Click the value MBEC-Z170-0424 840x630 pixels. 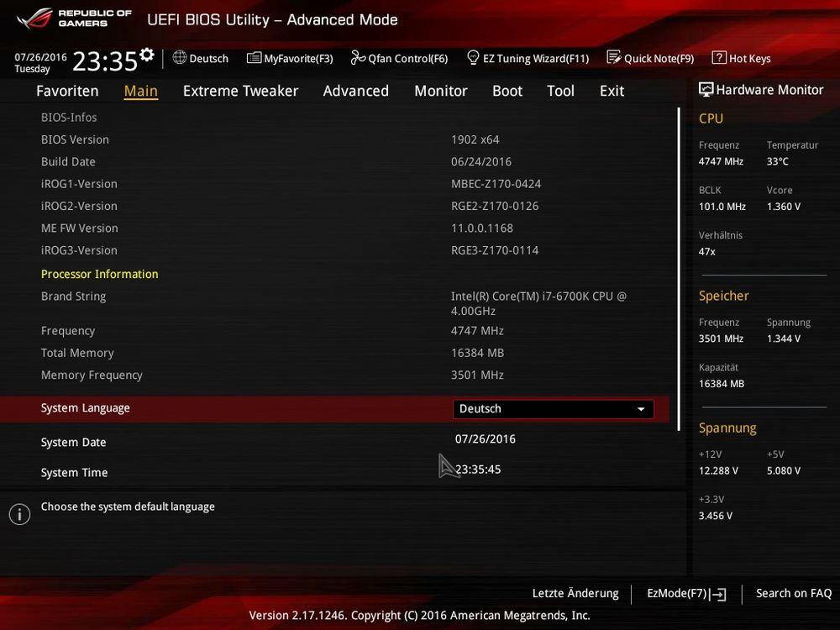(496, 184)
